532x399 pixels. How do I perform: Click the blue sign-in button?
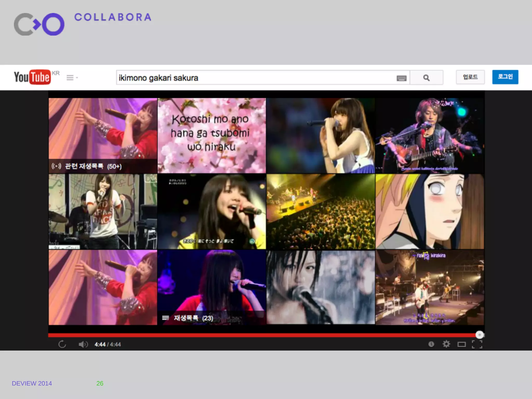point(505,77)
